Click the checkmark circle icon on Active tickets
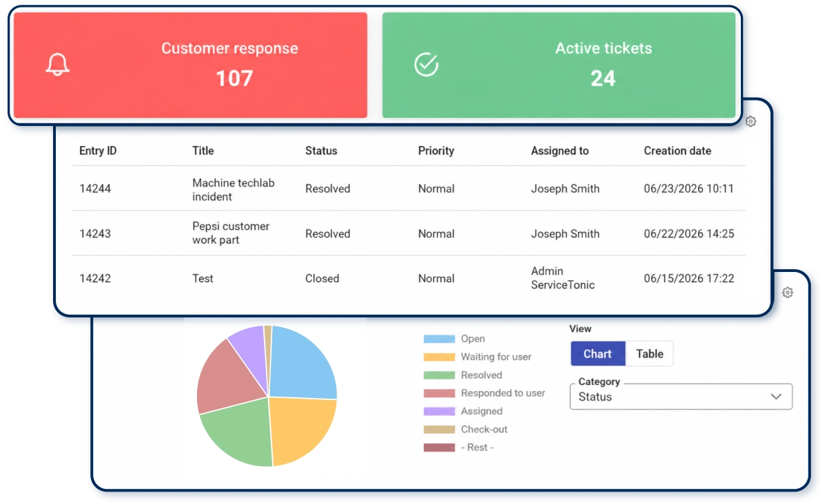The image size is (827, 504). point(426,65)
